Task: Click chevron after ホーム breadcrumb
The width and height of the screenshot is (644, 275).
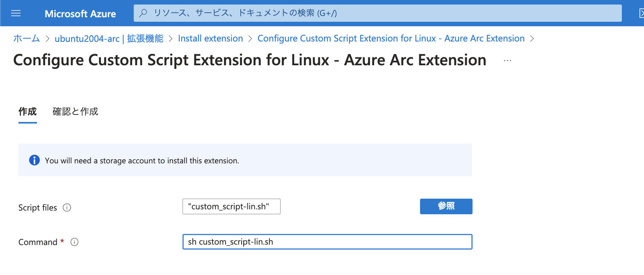Action: point(48,39)
